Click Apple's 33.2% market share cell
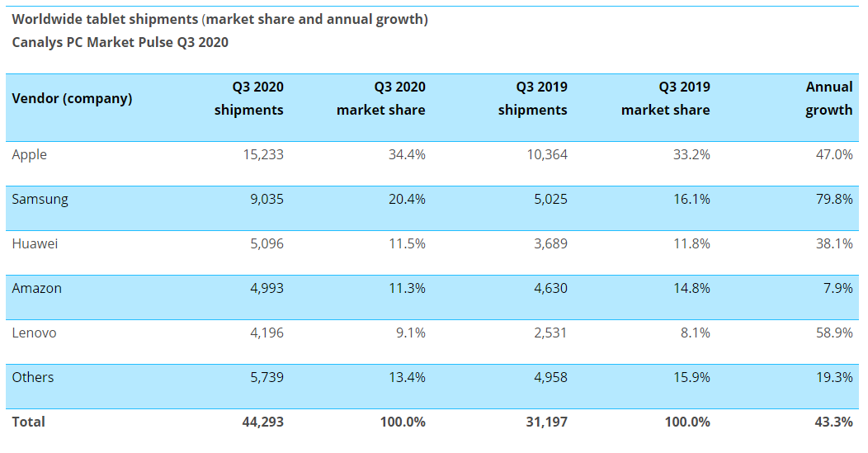 click(691, 154)
